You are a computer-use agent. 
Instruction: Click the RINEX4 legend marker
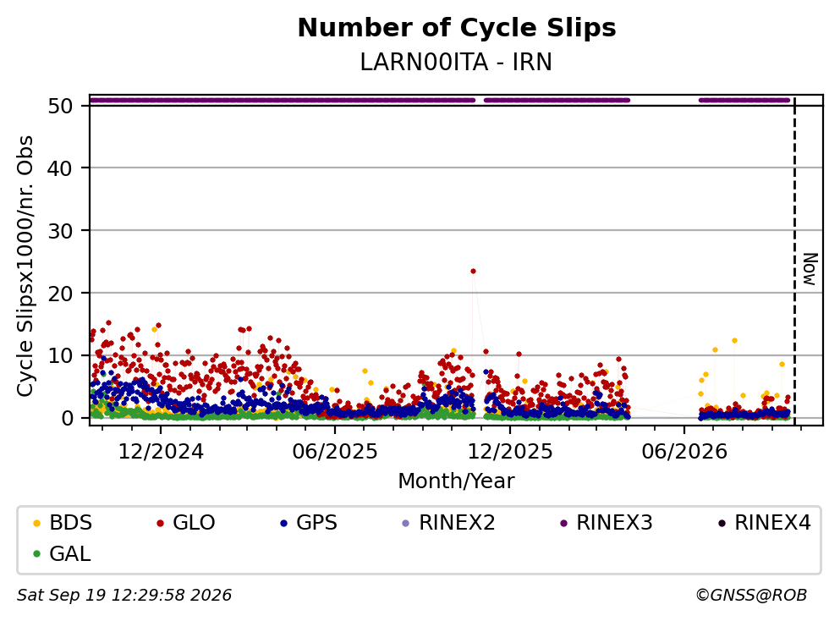point(721,523)
